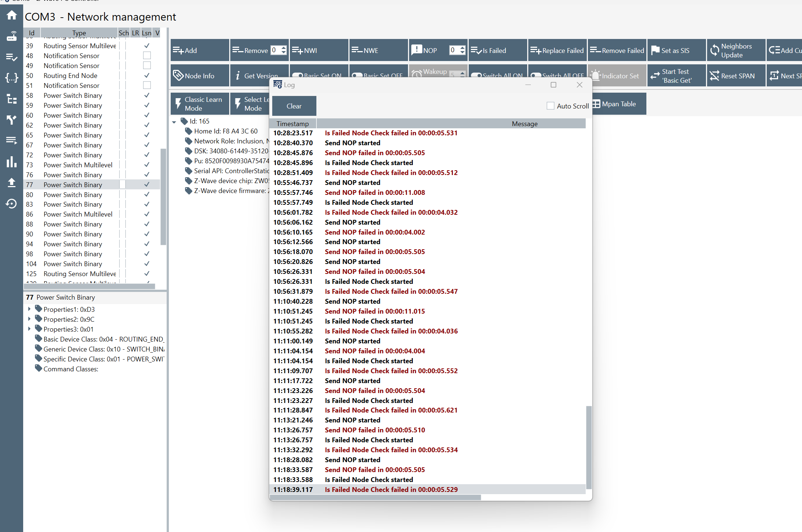Open the curly braces sidebar icon
This screenshot has width=802, height=532.
coord(11,78)
